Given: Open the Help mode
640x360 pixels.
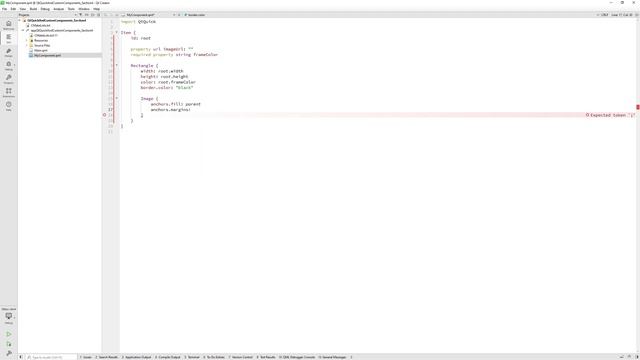Looking at the screenshot, I should (x=9, y=106).
